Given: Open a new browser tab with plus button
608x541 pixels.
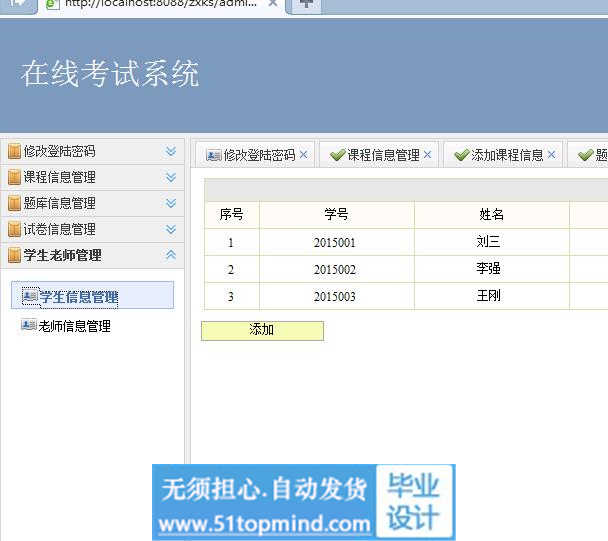Looking at the screenshot, I should pos(306,4).
